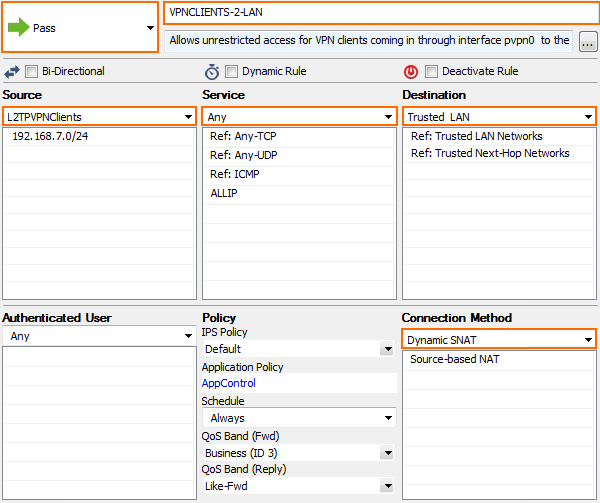Viewport: 600px width, 503px height.
Task: Select Ref: Trusted Next-Hop Networks entry
Action: click(x=490, y=153)
